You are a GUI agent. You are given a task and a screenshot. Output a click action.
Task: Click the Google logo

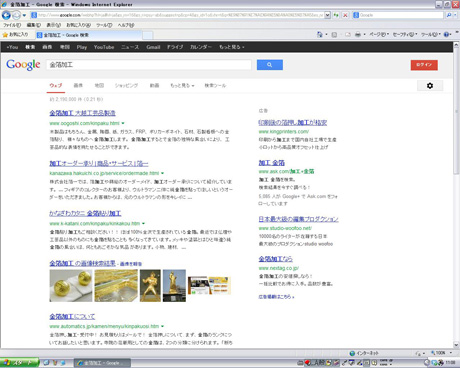coord(23,64)
